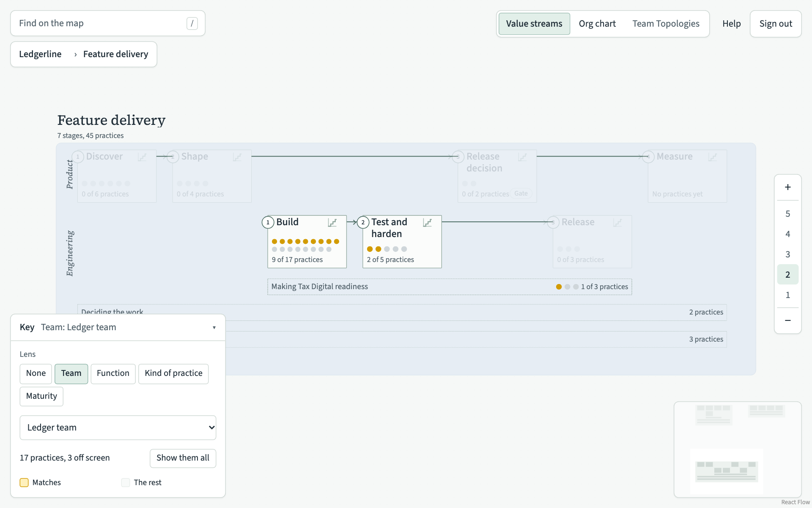Image resolution: width=812 pixels, height=508 pixels.
Task: Open the Help link
Action: [x=732, y=24]
